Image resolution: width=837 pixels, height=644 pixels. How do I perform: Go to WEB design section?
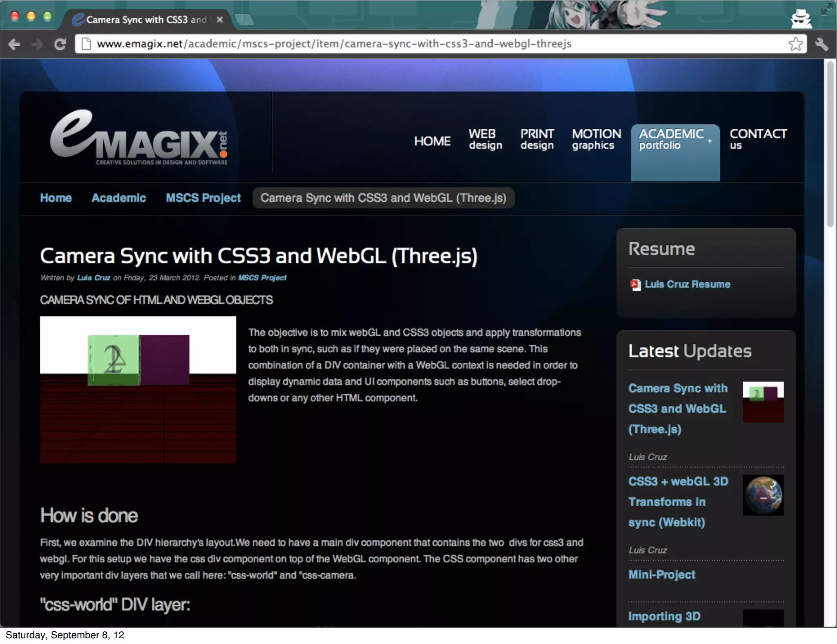(485, 139)
